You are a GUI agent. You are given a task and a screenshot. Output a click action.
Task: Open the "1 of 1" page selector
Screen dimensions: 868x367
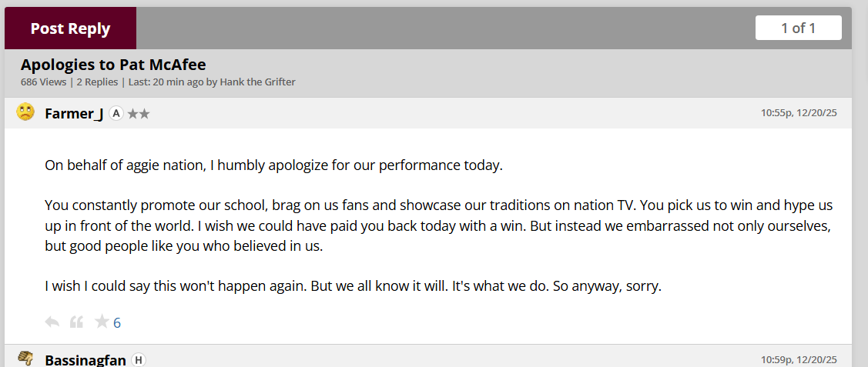tap(798, 28)
